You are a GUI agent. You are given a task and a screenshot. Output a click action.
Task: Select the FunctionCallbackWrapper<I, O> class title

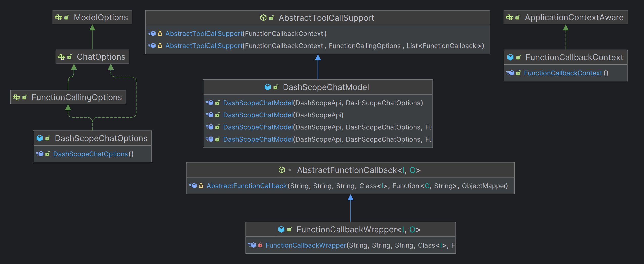pyautogui.click(x=358, y=230)
